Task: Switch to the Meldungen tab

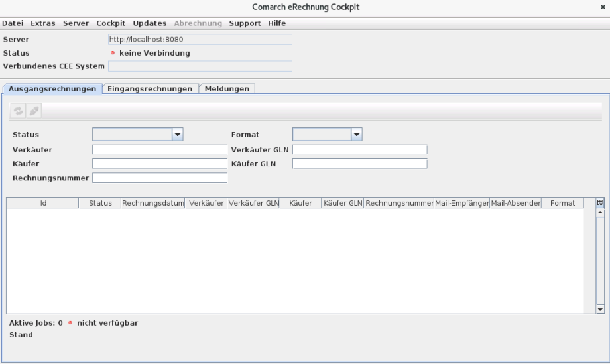Action: point(227,89)
